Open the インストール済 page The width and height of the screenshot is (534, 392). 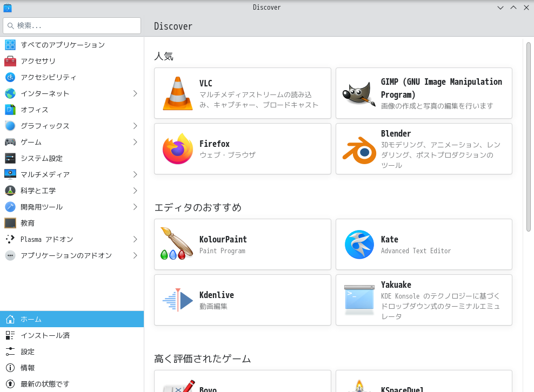coord(72,335)
